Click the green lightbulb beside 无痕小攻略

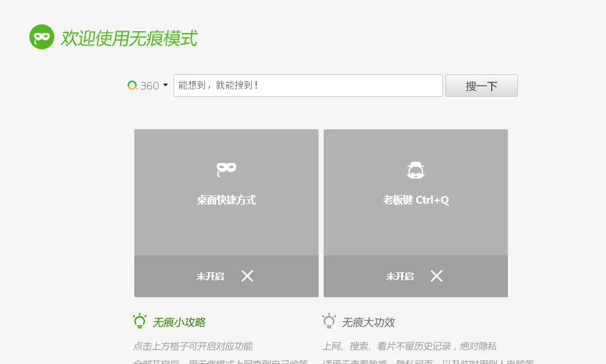pos(140,322)
